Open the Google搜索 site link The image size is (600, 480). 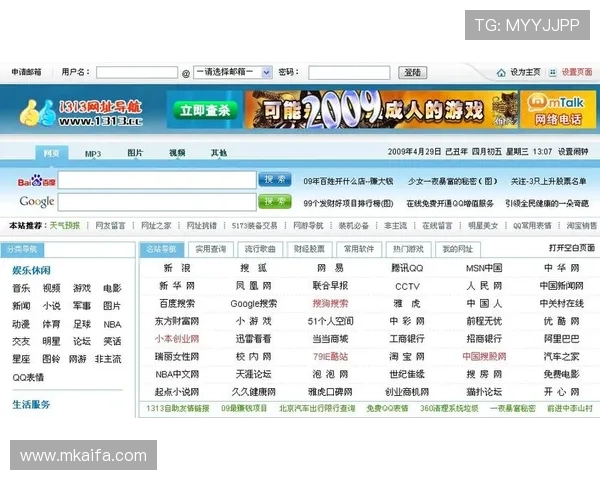click(x=254, y=304)
